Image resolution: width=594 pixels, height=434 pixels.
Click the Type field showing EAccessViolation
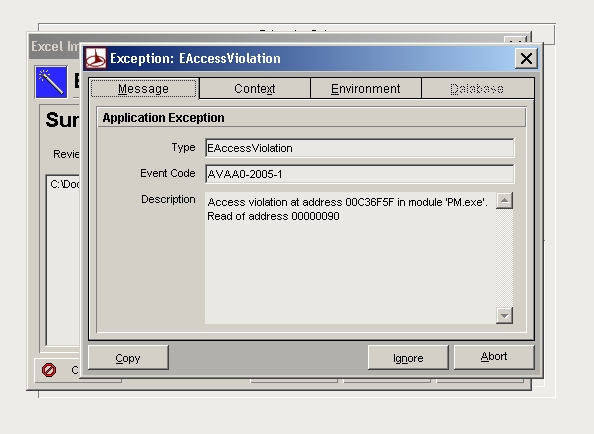tap(360, 148)
